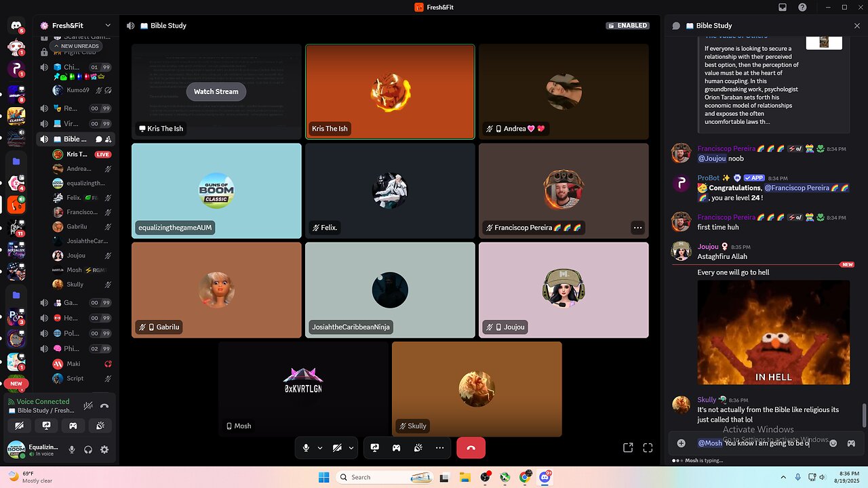Click the He... voice channel

click(75, 318)
